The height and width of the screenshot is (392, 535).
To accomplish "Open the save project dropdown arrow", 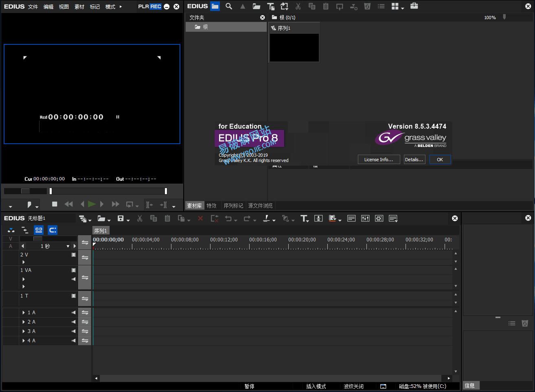I will click(128, 220).
